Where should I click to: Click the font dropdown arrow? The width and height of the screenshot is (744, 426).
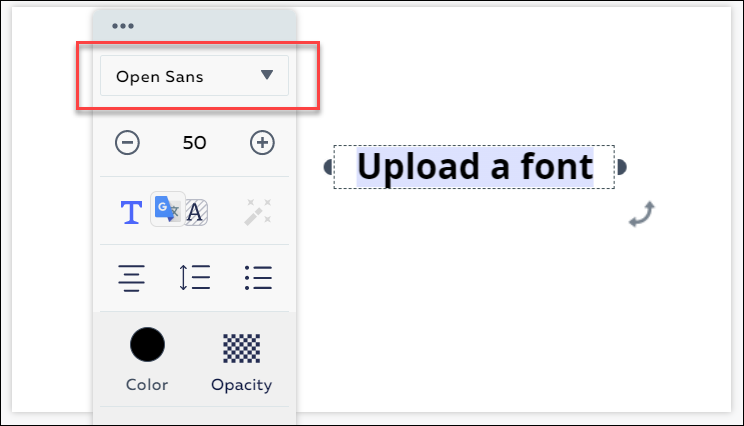coord(266,76)
